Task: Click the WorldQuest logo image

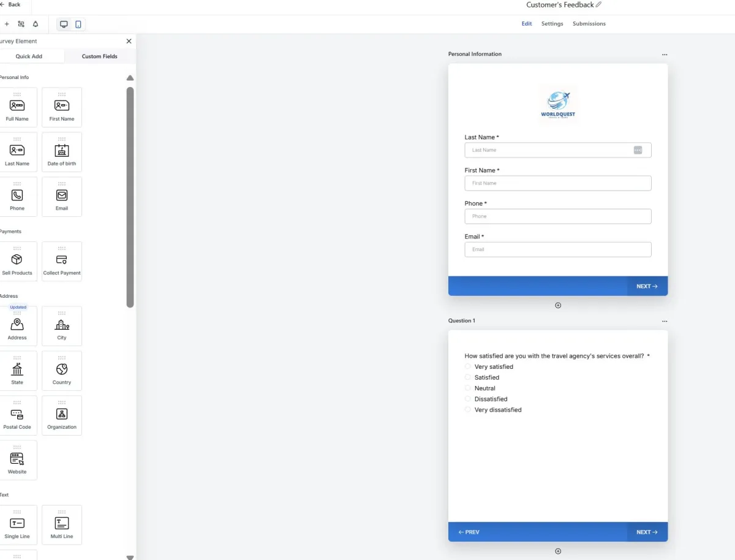Action: (558, 105)
